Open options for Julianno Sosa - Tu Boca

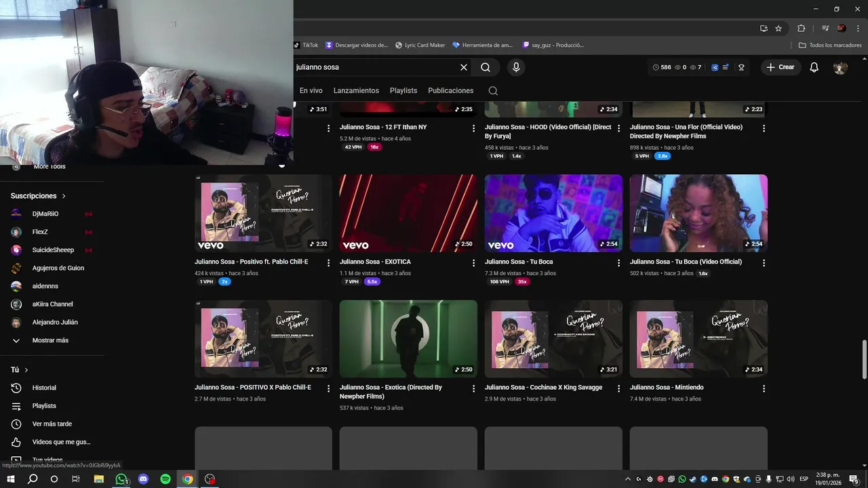click(619, 263)
